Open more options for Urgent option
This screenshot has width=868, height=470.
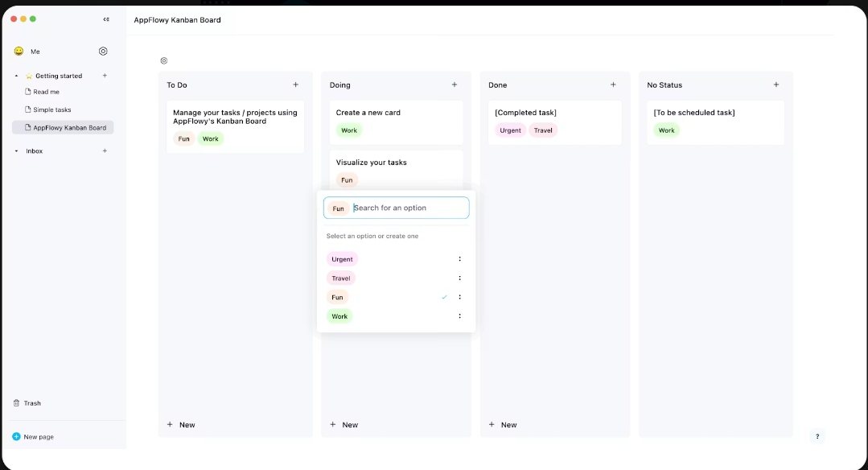pos(459,259)
